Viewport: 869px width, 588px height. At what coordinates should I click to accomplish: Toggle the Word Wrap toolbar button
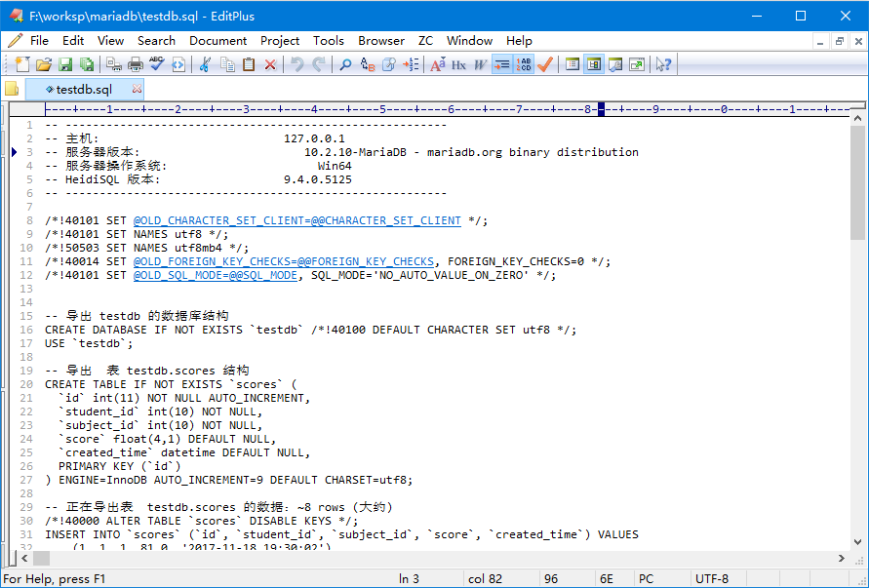coord(501,64)
